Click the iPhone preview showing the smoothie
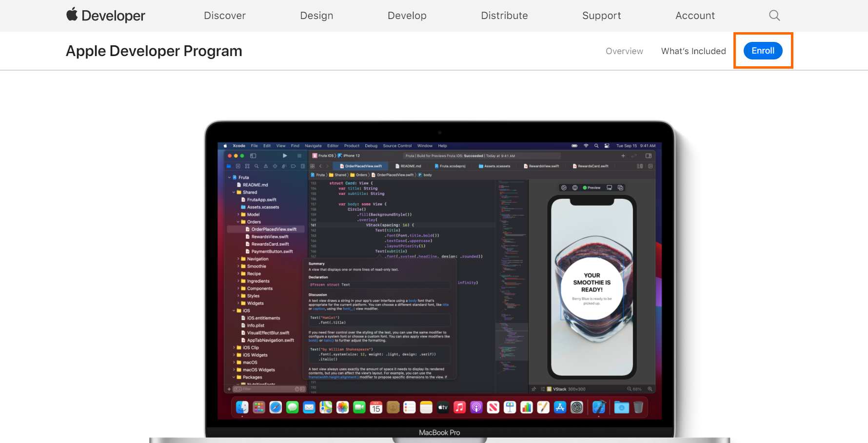 [592, 287]
